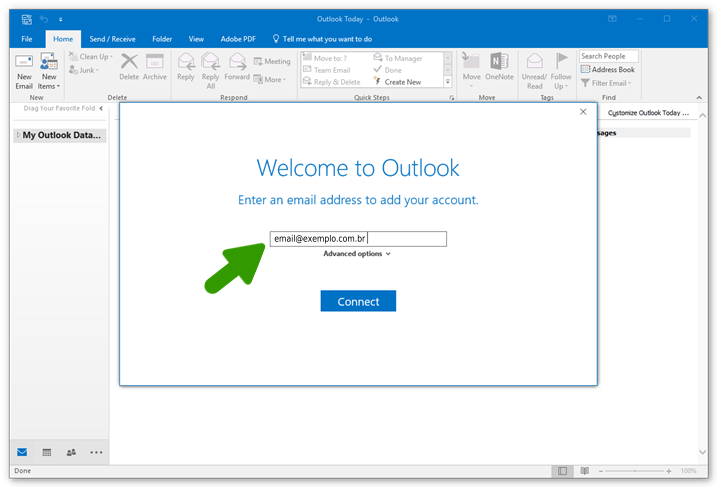
Task: Switch to Calendar view in navigation bar
Action: click(46, 452)
